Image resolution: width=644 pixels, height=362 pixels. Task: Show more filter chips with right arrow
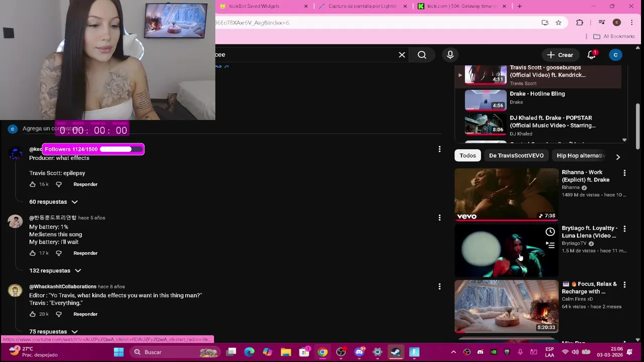point(618,156)
